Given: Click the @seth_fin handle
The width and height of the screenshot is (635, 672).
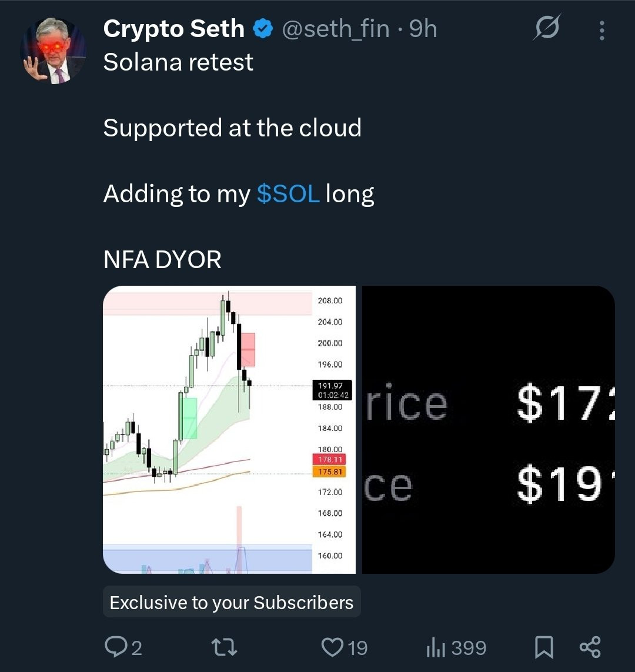Looking at the screenshot, I should coord(336,29).
